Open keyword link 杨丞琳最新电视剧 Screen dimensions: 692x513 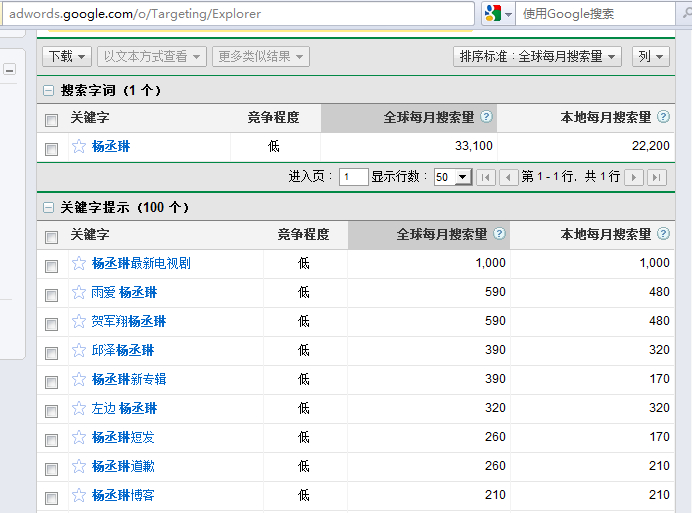[x=141, y=263]
